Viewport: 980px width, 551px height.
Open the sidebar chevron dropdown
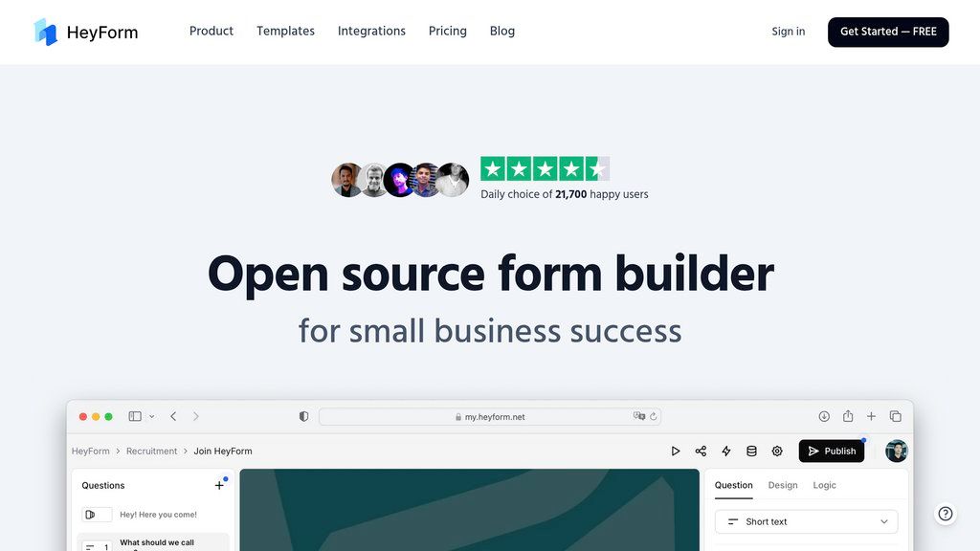(152, 417)
